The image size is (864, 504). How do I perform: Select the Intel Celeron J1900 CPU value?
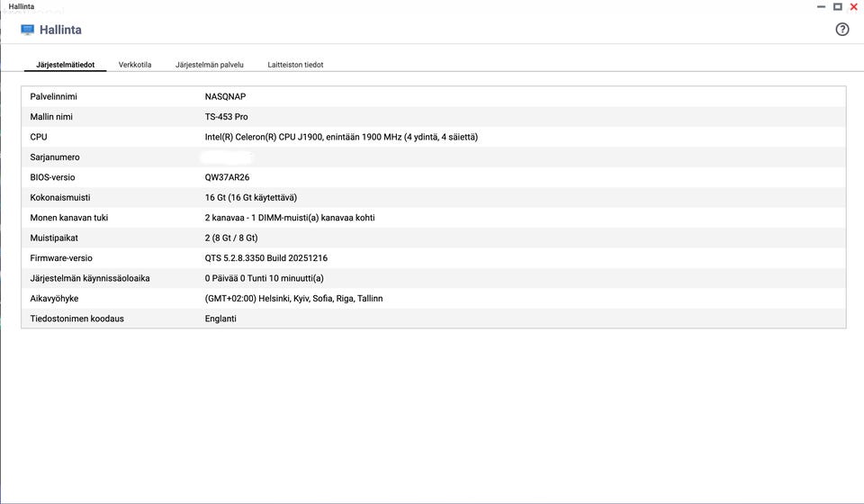coord(341,137)
